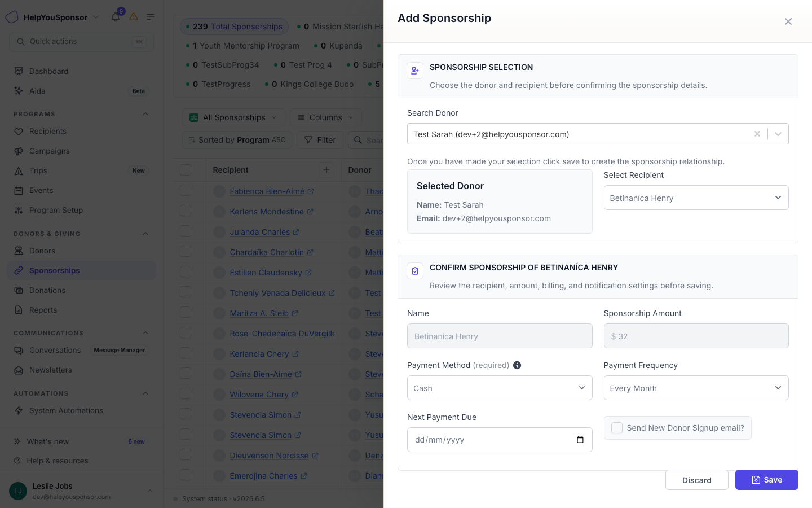This screenshot has height=508, width=812.
Task: Open the notifications bell
Action: 116,17
